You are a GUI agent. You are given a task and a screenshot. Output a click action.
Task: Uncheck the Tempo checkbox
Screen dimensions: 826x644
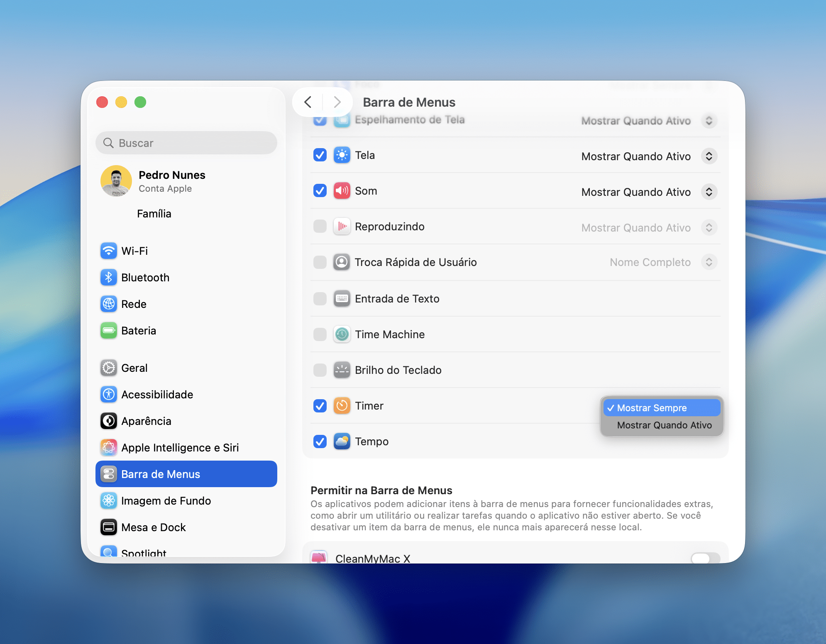click(320, 442)
